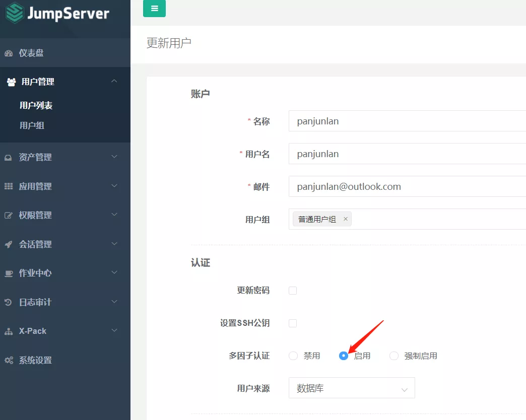Click the system settings gears icon
This screenshot has height=420, width=526.
9,360
